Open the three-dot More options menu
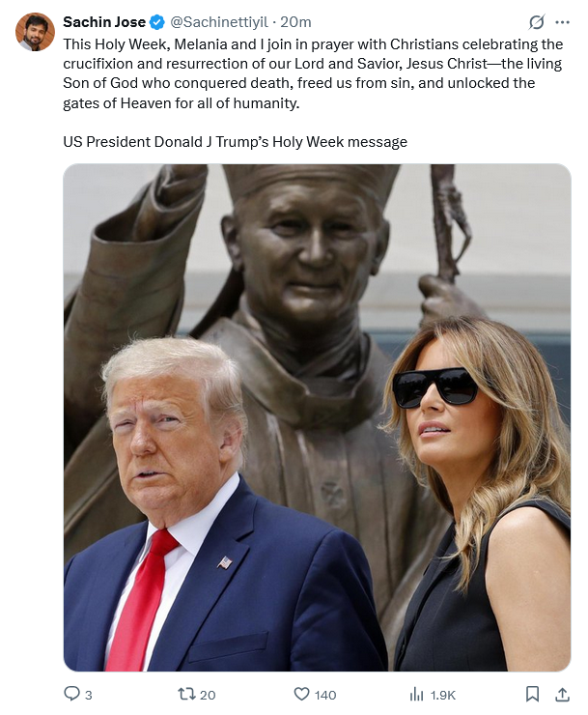 [562, 22]
